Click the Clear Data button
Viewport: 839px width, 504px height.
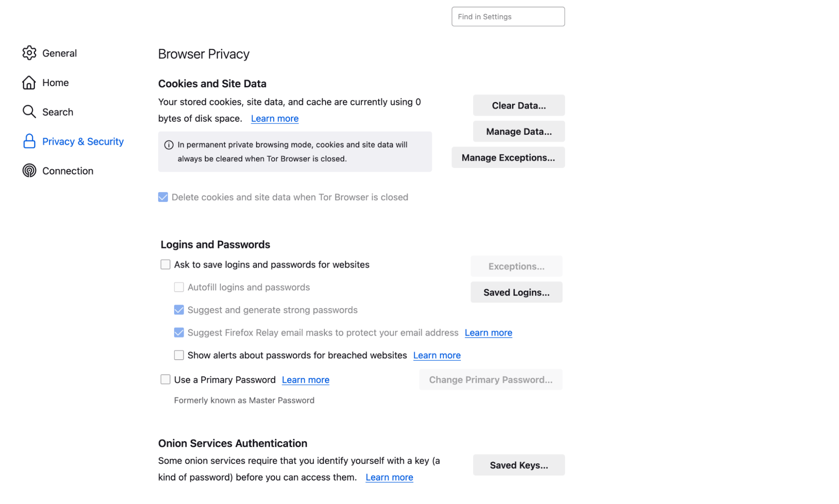[x=518, y=105]
